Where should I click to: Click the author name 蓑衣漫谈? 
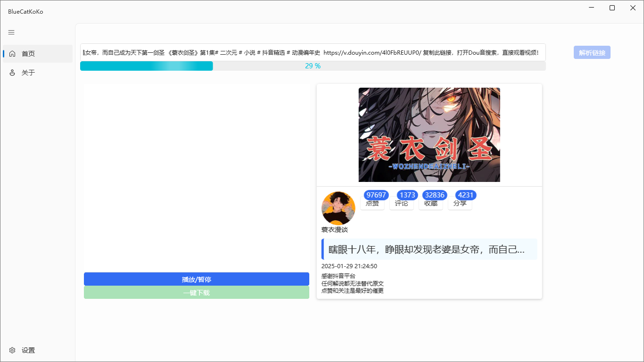coord(335,230)
